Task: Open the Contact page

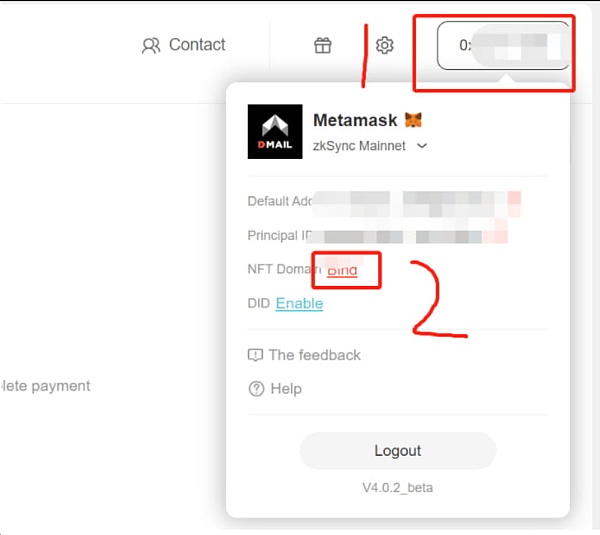Action: (x=183, y=45)
